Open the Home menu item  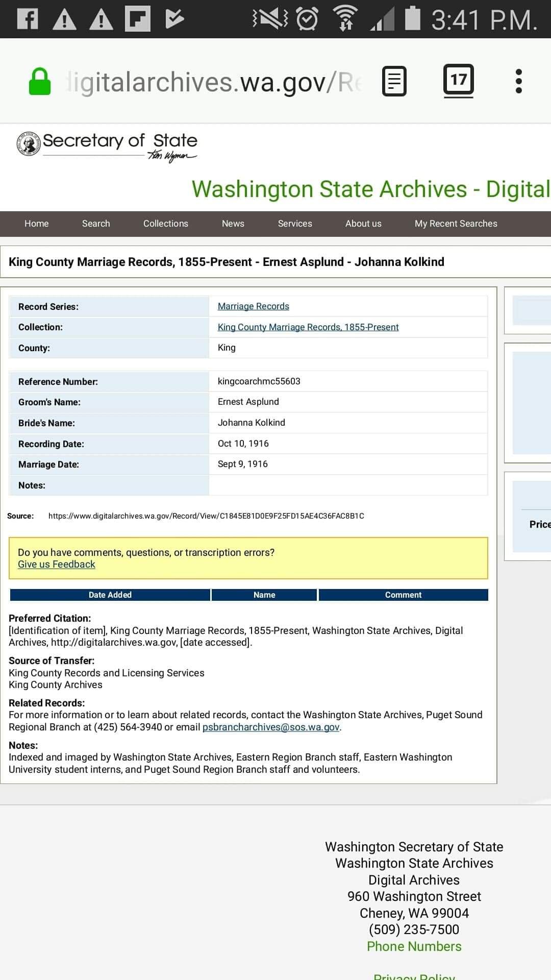(x=36, y=224)
